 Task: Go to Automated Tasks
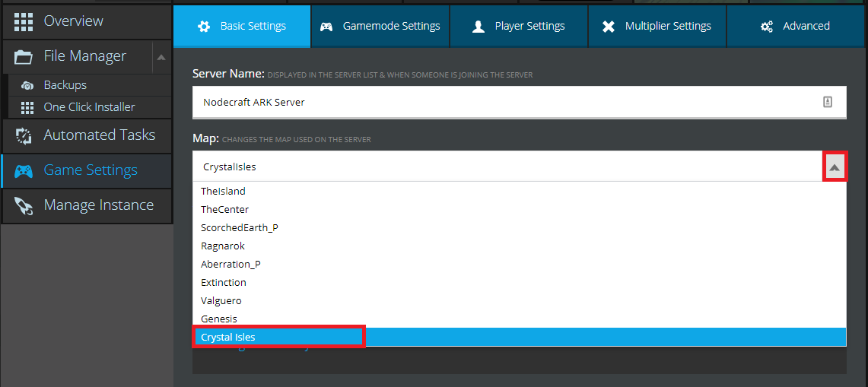[x=87, y=135]
